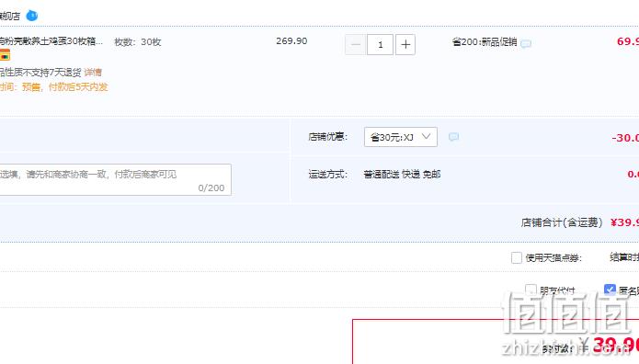
Task: Click the unit price 269.90
Action: point(291,41)
